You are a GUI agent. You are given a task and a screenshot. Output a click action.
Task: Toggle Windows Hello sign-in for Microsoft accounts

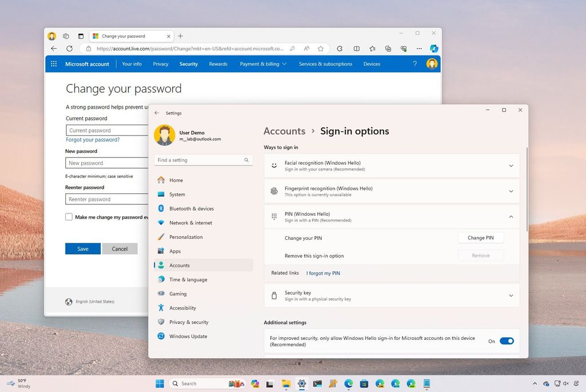(x=506, y=340)
